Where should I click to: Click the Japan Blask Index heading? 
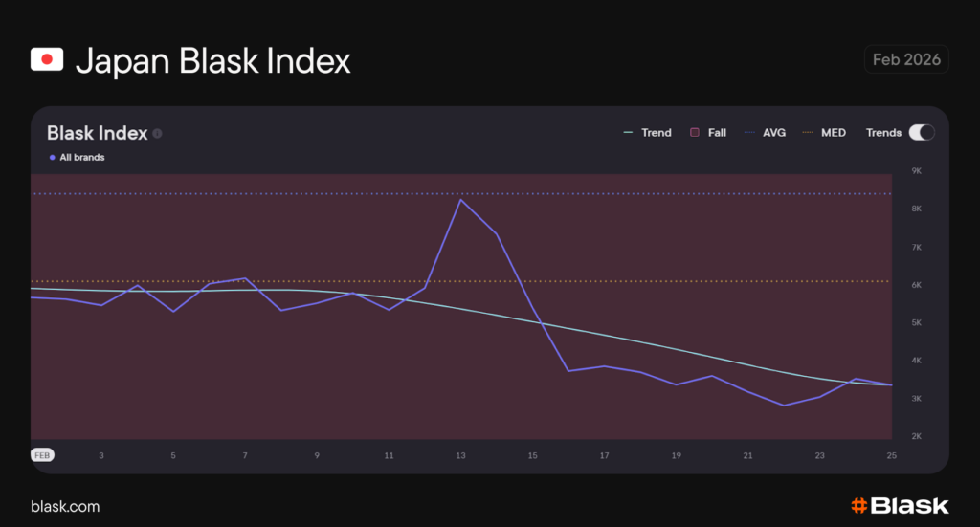[x=212, y=60]
